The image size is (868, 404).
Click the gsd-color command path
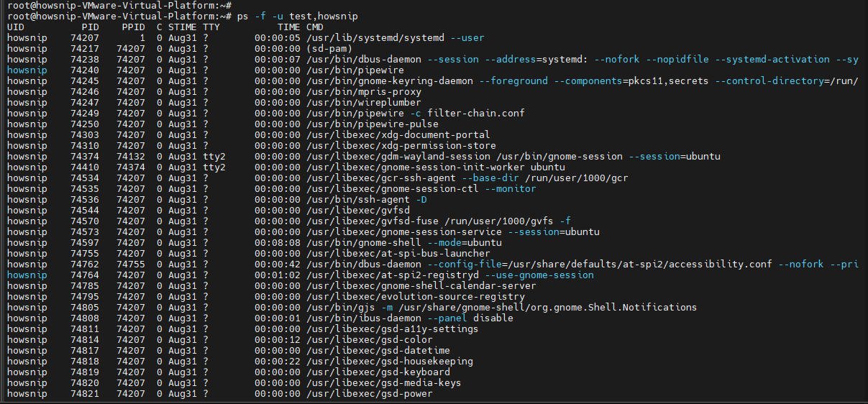[370, 340]
